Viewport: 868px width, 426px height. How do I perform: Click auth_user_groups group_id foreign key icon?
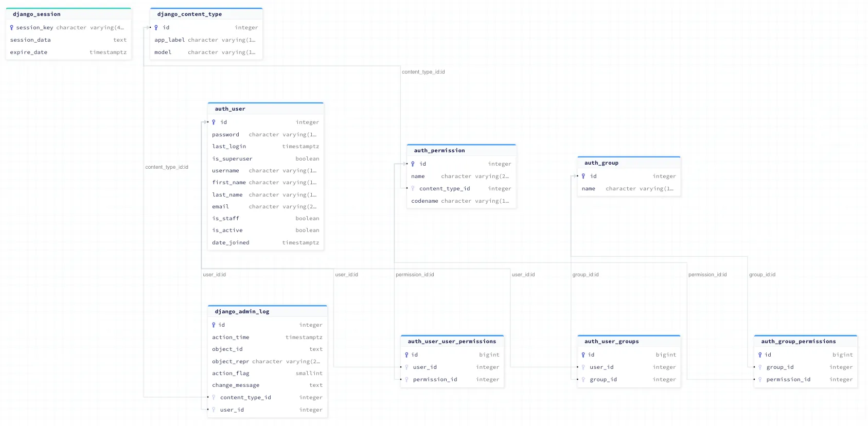583,380
